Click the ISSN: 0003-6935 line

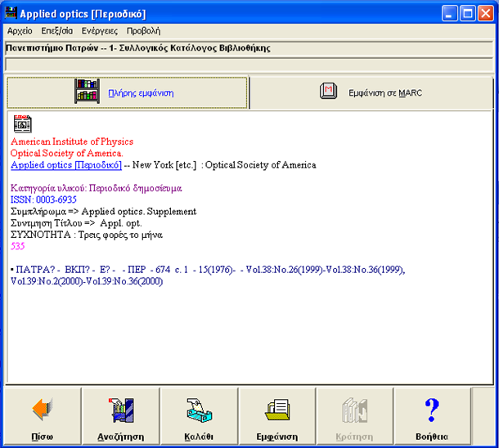[x=43, y=199]
